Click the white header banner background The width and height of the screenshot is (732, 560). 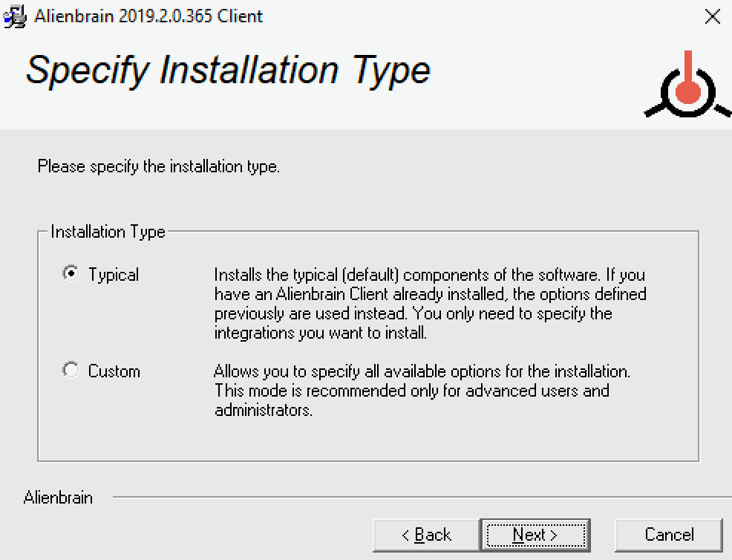535,82
